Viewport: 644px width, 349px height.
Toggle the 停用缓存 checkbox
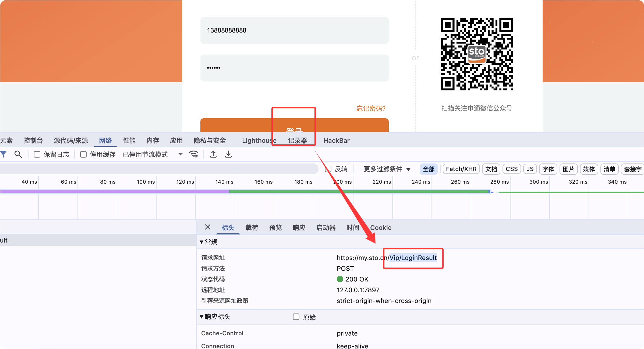pos(83,154)
